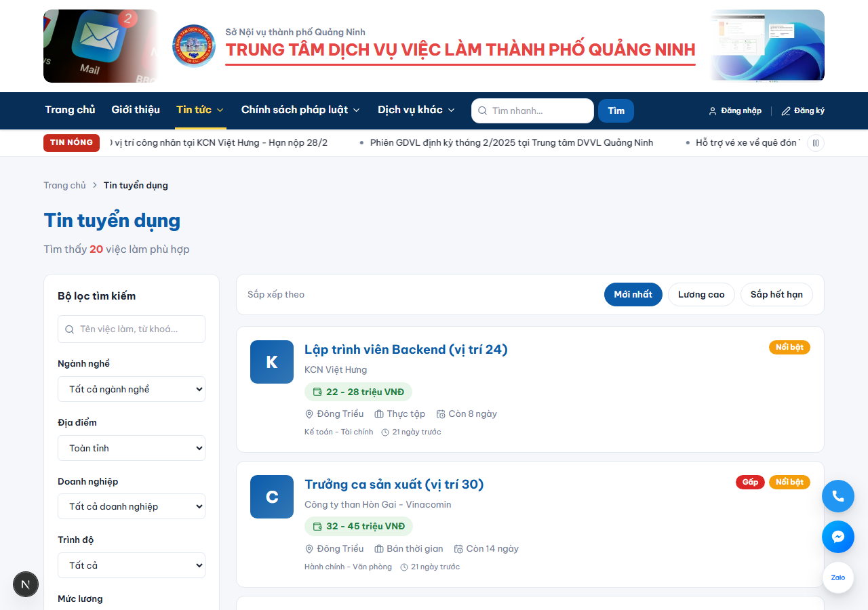Click the 32 - 45 triệu VNĐ salary tag
The height and width of the screenshot is (610, 868).
tap(359, 527)
